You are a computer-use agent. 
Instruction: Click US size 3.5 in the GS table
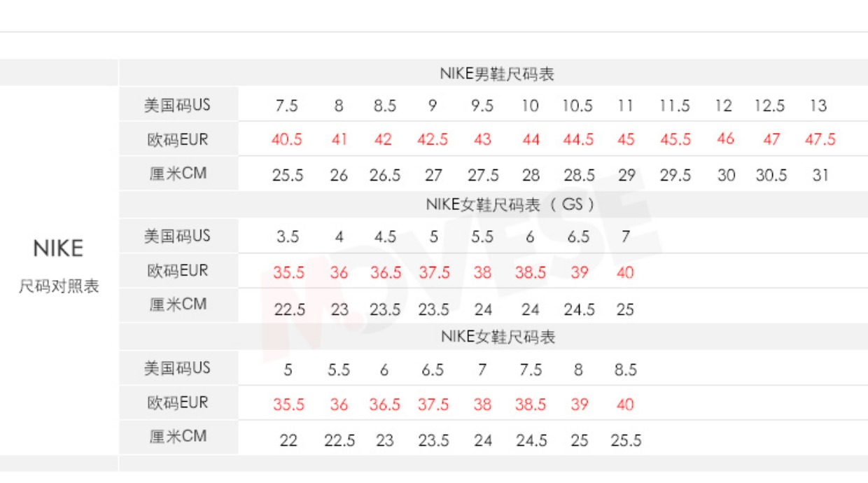287,237
